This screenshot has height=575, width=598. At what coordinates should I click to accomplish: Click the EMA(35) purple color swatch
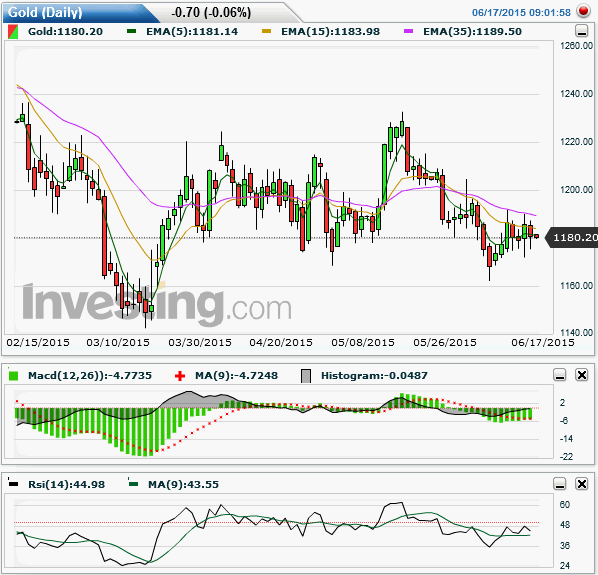408,31
